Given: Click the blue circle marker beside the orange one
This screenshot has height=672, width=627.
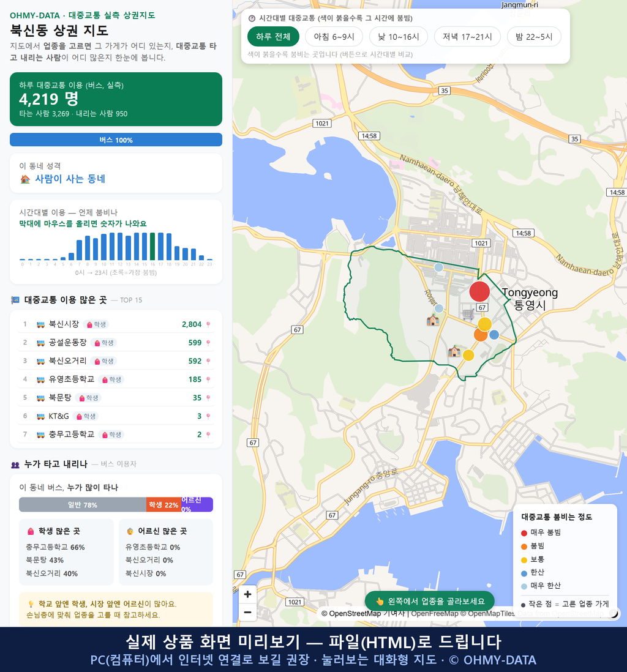Looking at the screenshot, I should pos(494,335).
